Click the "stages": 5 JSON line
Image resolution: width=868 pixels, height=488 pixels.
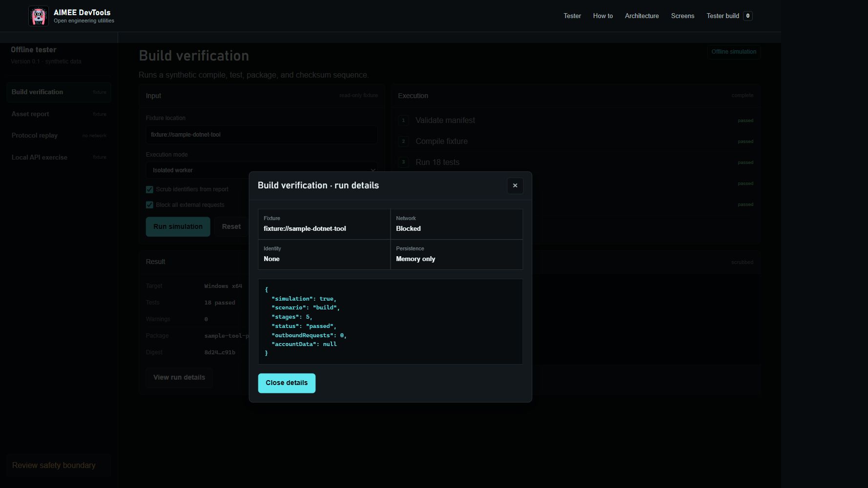[292, 317]
